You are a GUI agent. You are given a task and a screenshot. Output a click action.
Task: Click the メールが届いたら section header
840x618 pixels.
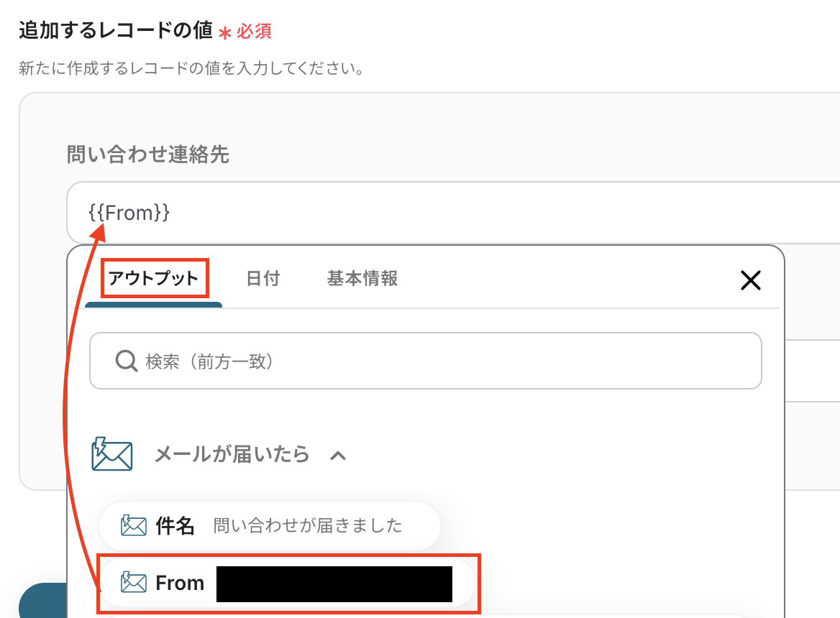pyautogui.click(x=232, y=454)
